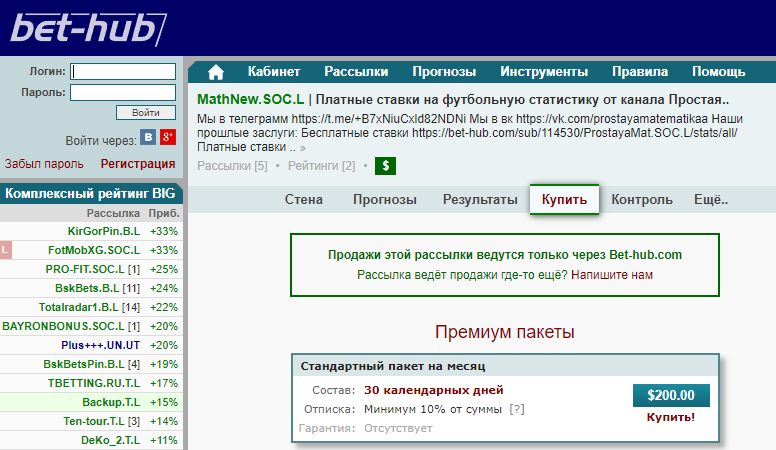Open the Инструменты menu
Viewport: 776px width, 450px height.
point(544,72)
